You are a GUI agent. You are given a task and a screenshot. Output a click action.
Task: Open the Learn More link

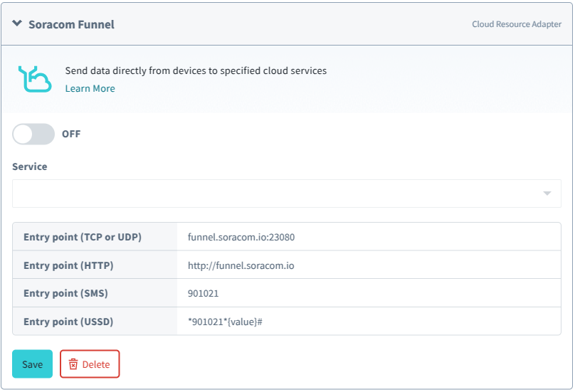click(x=90, y=88)
